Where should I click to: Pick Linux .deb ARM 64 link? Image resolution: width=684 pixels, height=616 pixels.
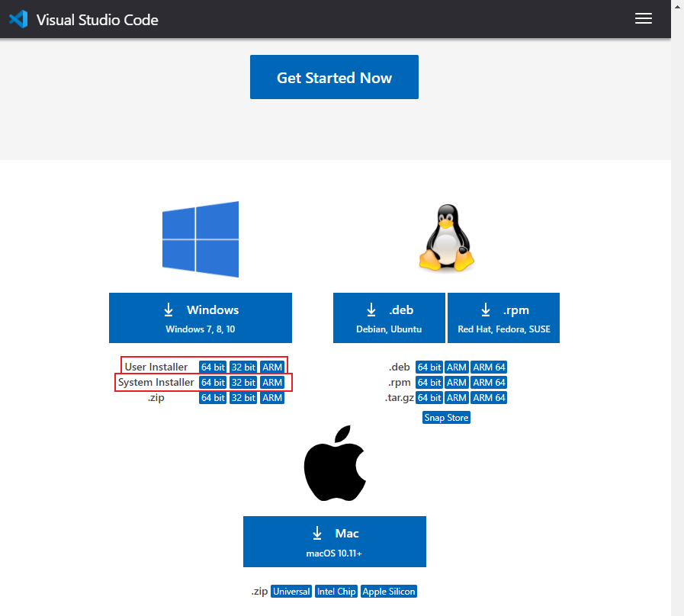(489, 367)
